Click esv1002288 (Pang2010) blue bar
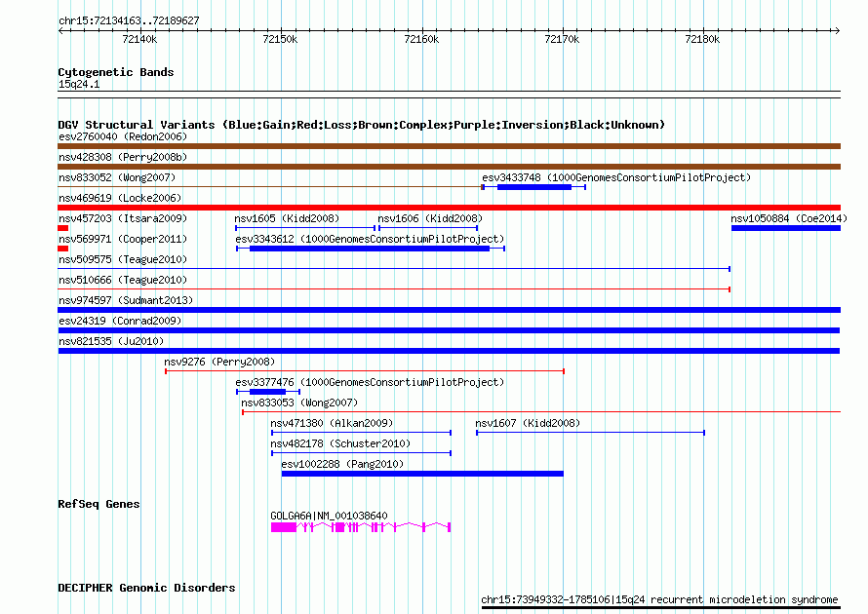This screenshot has height=614, width=868. point(422,474)
